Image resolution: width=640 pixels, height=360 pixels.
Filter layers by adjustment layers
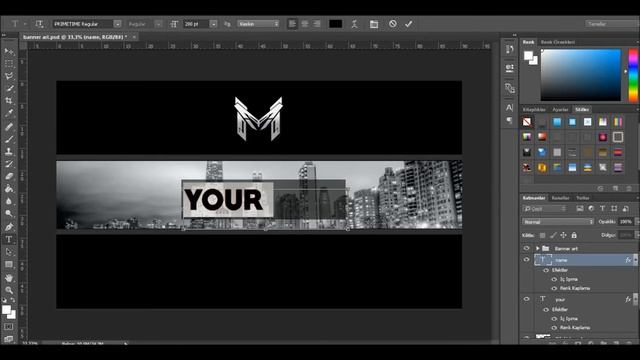tap(591, 209)
